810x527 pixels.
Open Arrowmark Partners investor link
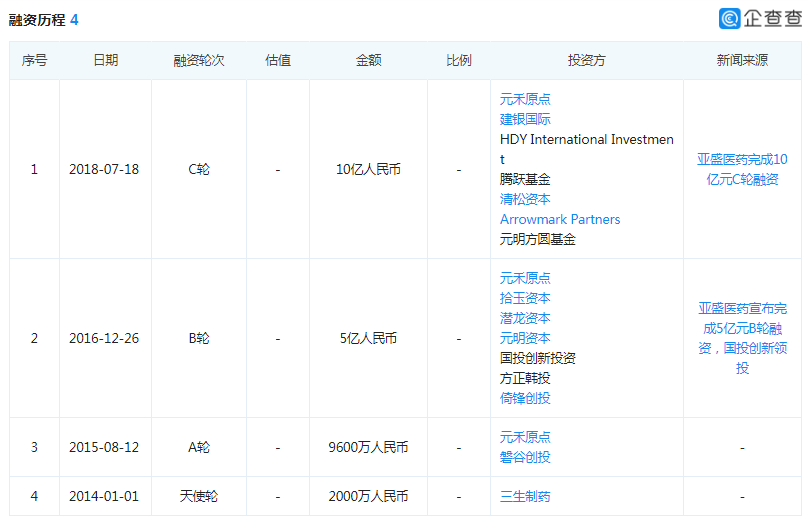coord(560,220)
